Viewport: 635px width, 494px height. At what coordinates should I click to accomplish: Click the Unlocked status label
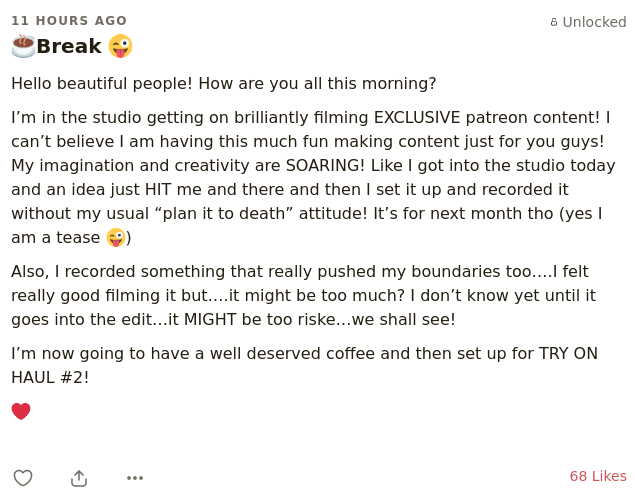[x=595, y=22]
